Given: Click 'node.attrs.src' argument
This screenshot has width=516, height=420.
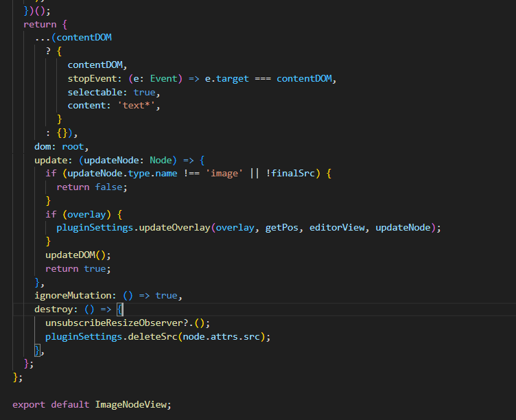Looking at the screenshot, I should [221, 337].
